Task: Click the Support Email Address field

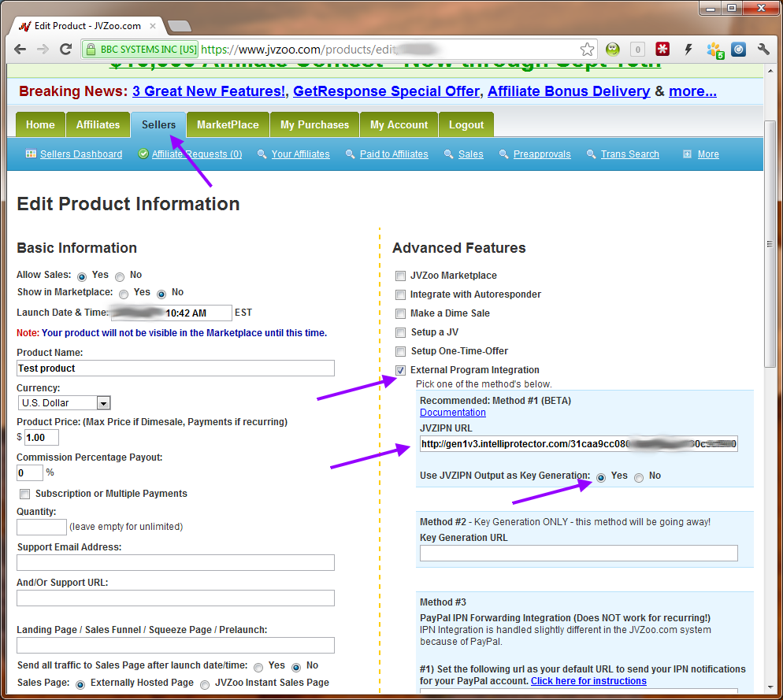Action: coord(176,562)
